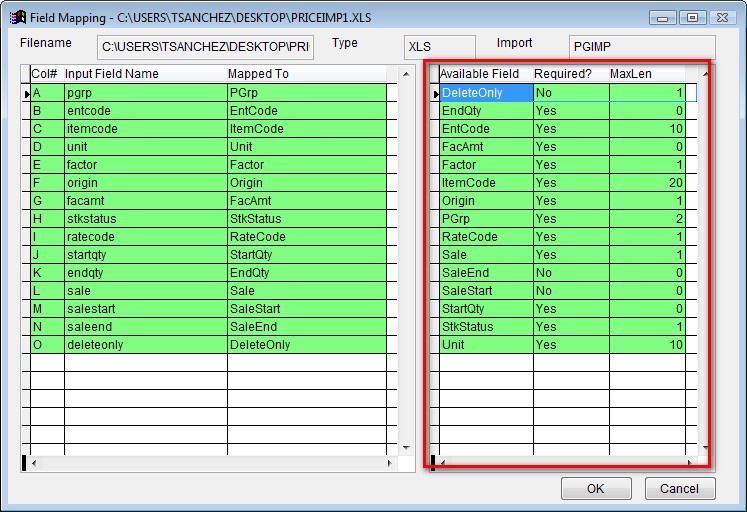Select the pgrp input field cell
Screen dimensions: 747x512
tap(146, 93)
